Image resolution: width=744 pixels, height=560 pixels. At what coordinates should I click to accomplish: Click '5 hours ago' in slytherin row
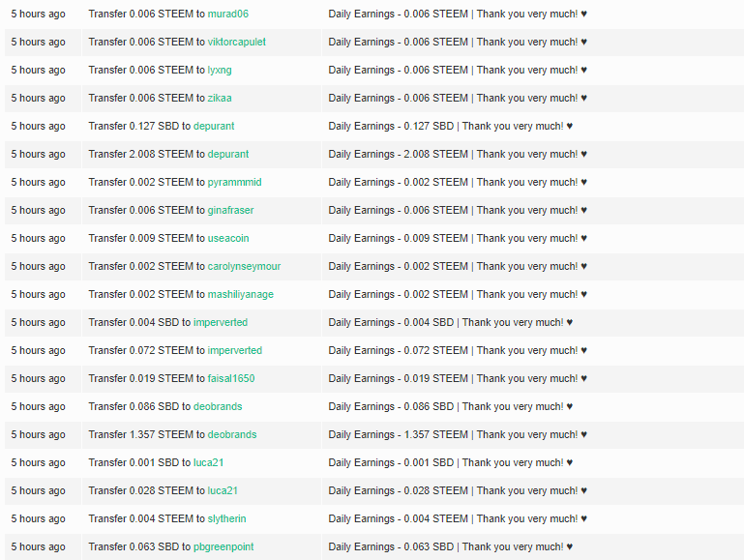tap(38, 518)
